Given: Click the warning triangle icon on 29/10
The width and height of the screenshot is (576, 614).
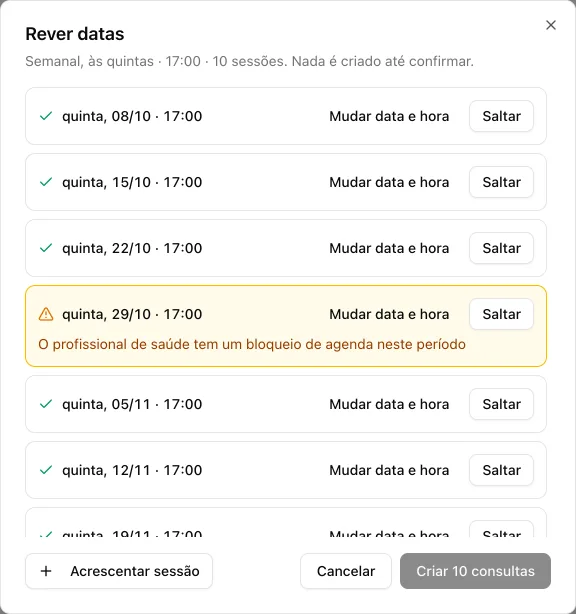Looking at the screenshot, I should click(x=46, y=314).
